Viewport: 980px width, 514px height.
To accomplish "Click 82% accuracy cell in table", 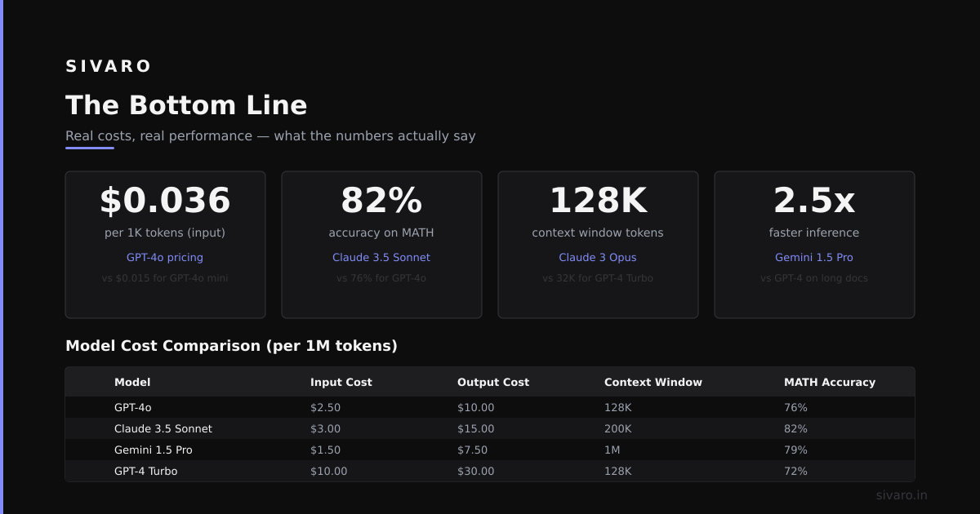I will coord(796,428).
